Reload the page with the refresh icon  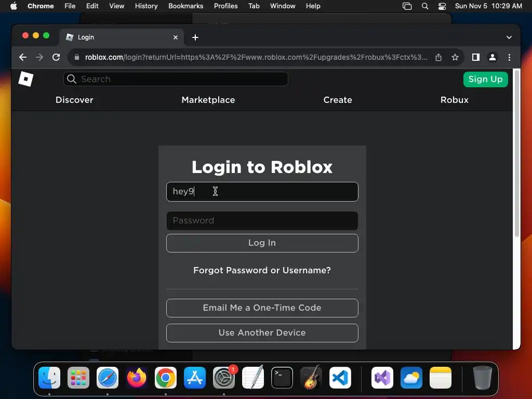56,57
